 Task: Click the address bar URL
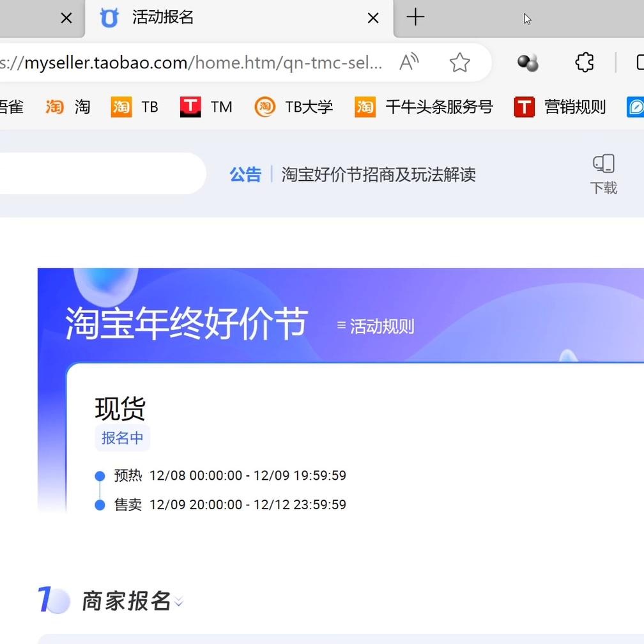point(192,63)
